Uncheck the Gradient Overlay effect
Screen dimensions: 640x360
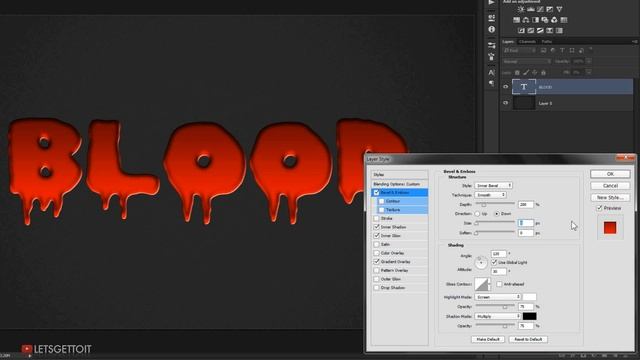coord(376,262)
